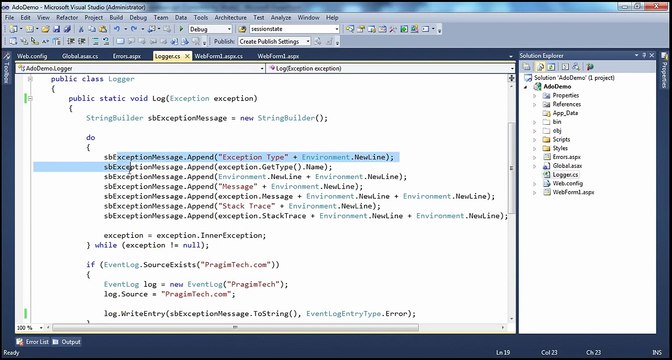Click the Redo arrow icon
This screenshot has width=672, height=360.
click(134, 29)
